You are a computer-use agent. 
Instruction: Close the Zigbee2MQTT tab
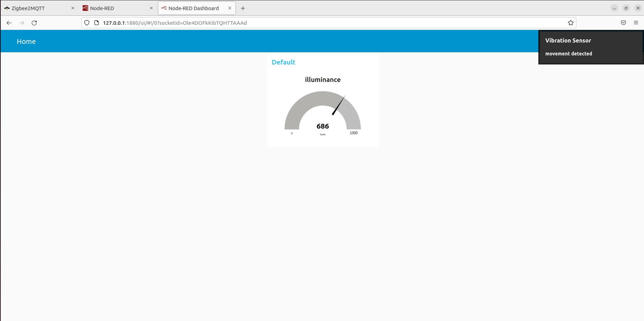pos(73,8)
